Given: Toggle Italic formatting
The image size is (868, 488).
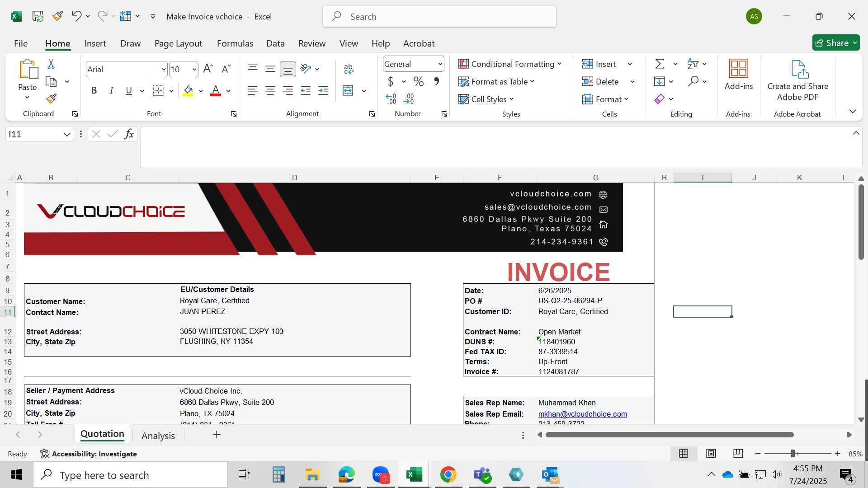Looking at the screenshot, I should pyautogui.click(x=111, y=91).
